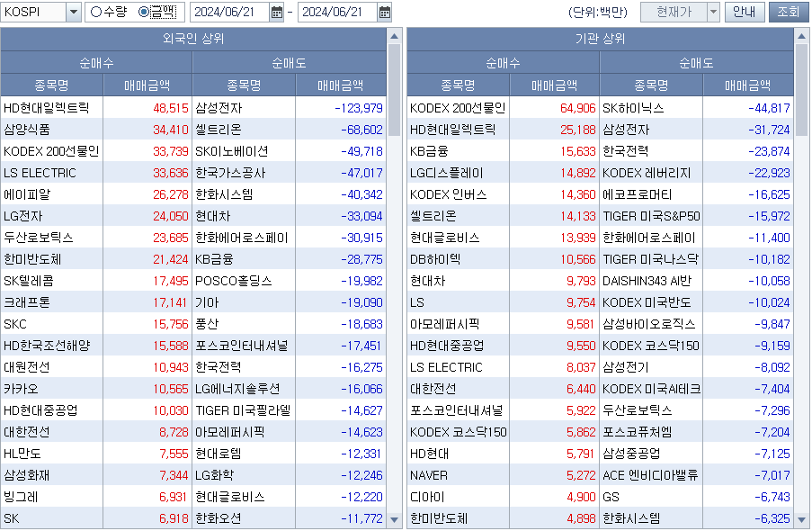Click down arrow of 외국인 상위 scrollbar

point(394,519)
